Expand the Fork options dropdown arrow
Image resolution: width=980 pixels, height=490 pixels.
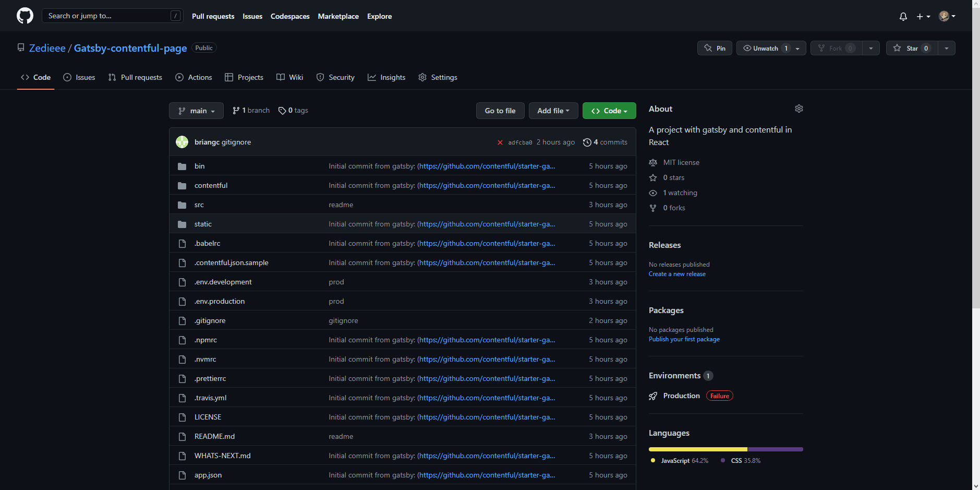coord(871,48)
